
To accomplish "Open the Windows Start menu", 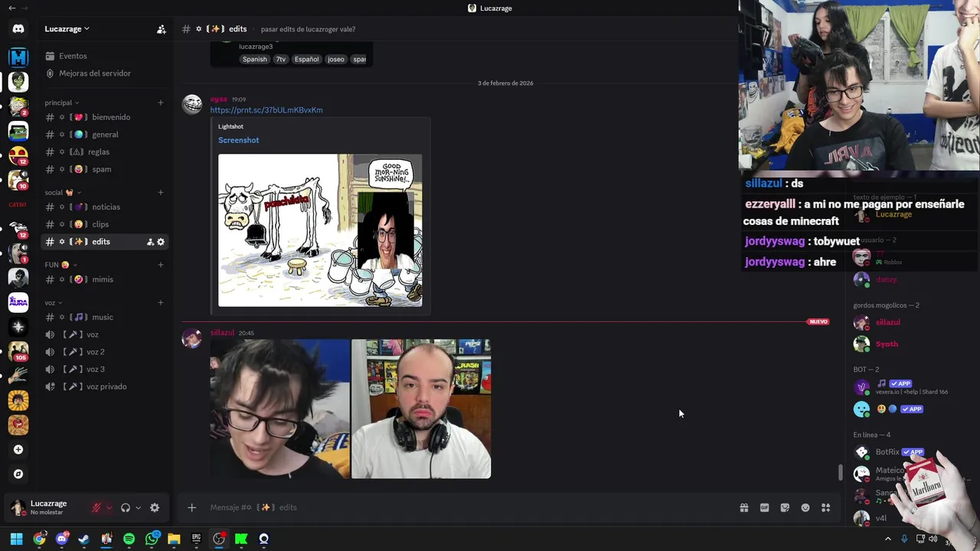I will click(x=16, y=539).
